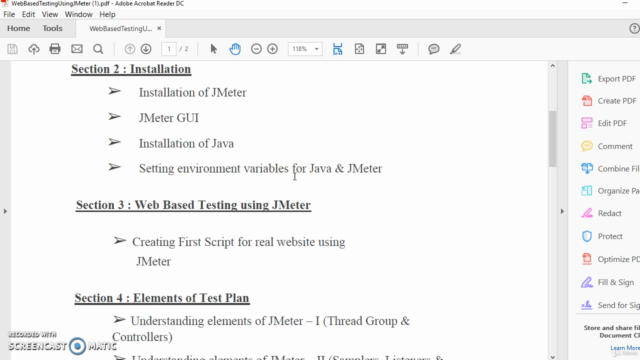Open the Help menu
This screenshot has width=640, height=360.
click(x=107, y=14)
